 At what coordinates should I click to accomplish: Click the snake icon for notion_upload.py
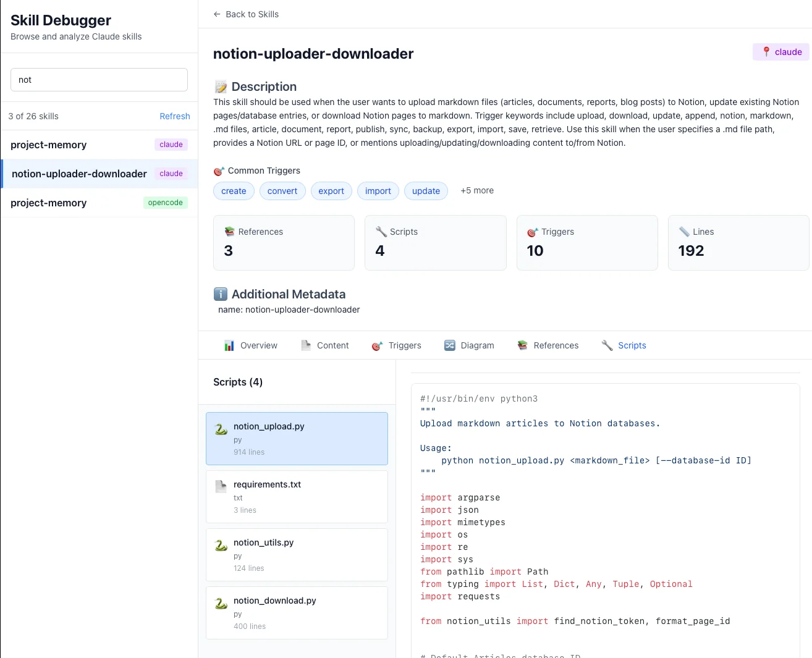tap(221, 429)
